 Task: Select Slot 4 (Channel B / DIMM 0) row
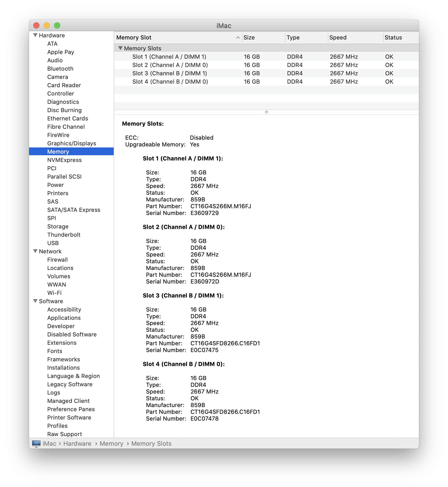[266, 82]
